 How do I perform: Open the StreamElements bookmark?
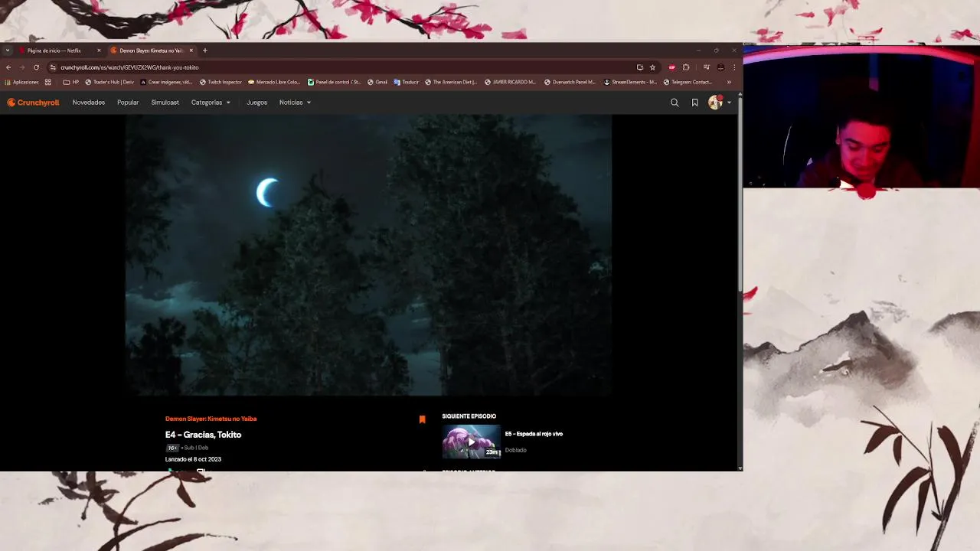[630, 82]
